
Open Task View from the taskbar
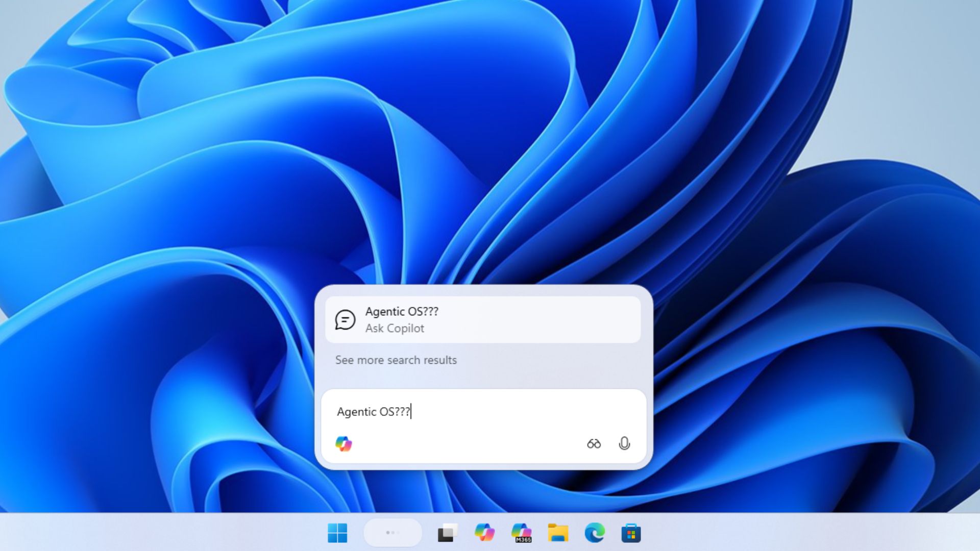pos(447,533)
